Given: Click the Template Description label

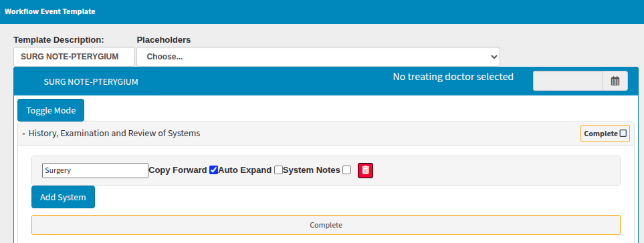Looking at the screenshot, I should (x=59, y=40).
